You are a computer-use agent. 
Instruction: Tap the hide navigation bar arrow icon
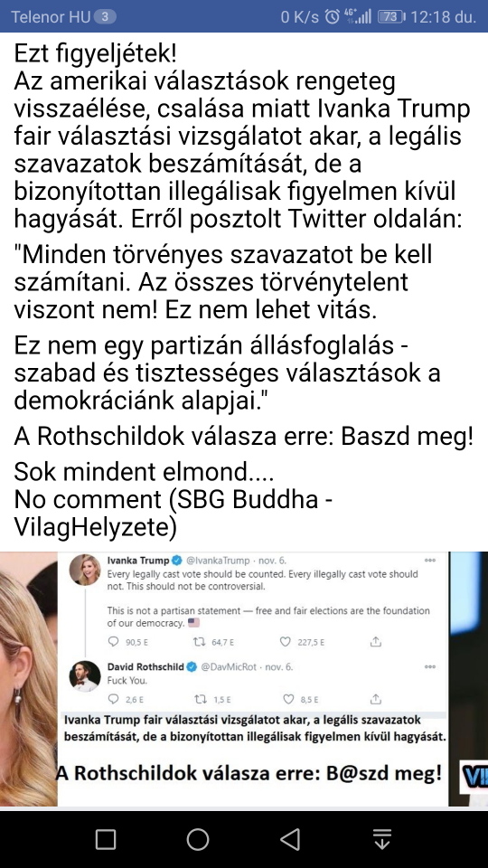(x=382, y=839)
